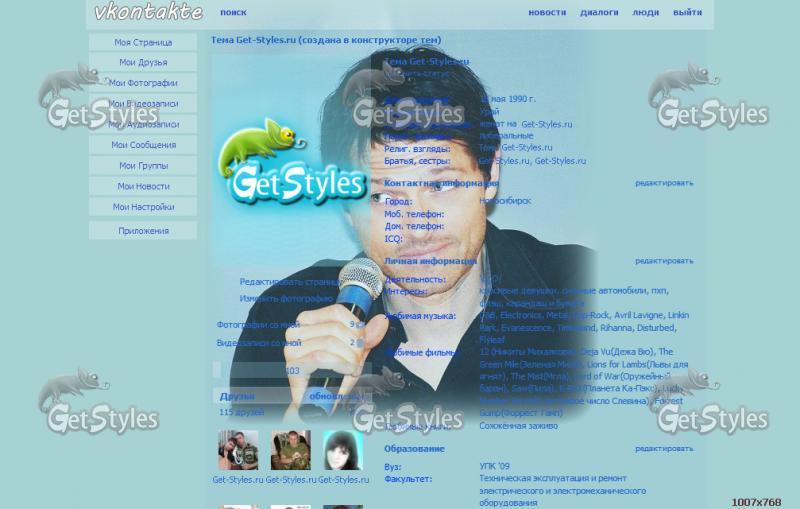Viewport: 800px width, 509px height.
Task: Open the Друзья section header
Action: coord(237,396)
